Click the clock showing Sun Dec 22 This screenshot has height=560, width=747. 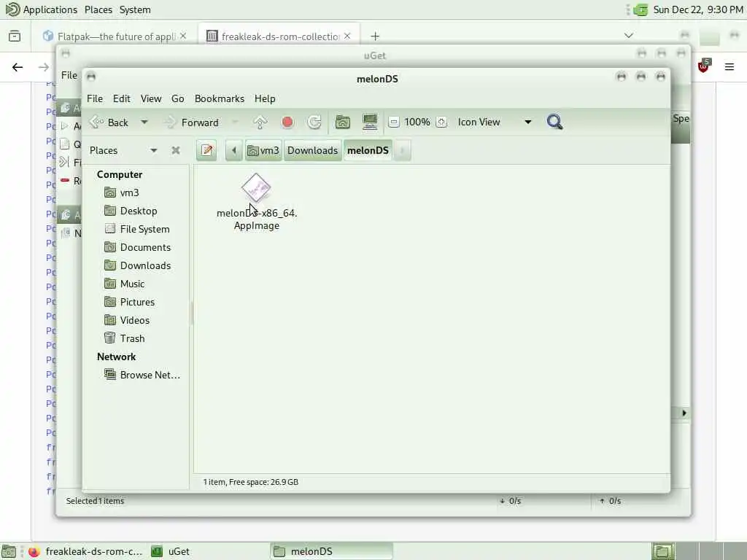tap(698, 9)
